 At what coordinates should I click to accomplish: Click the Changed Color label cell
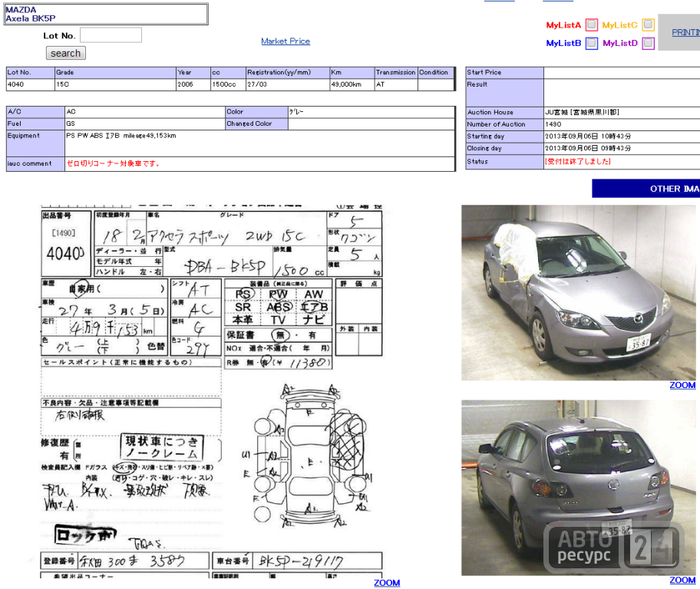pos(256,123)
